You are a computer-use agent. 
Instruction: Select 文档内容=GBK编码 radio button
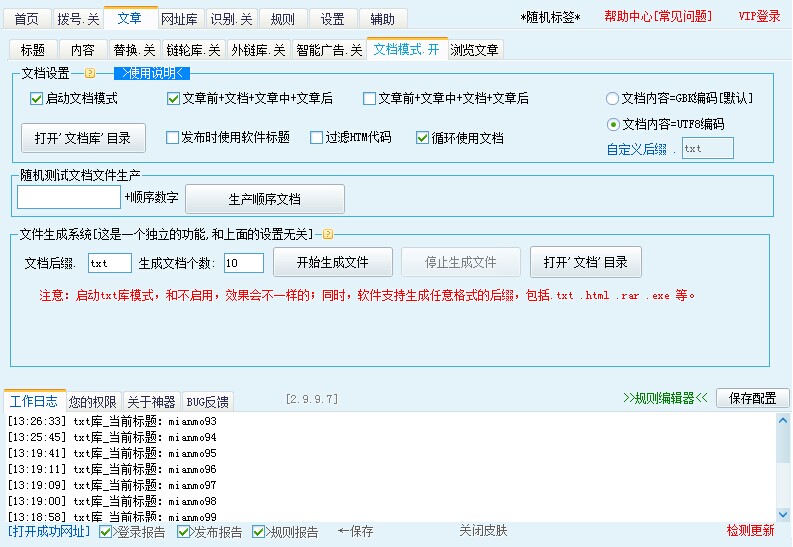tap(613, 99)
